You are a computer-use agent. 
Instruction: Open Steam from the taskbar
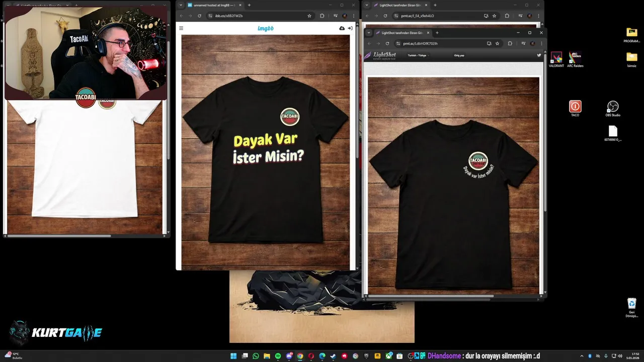pyautogui.click(x=334, y=356)
